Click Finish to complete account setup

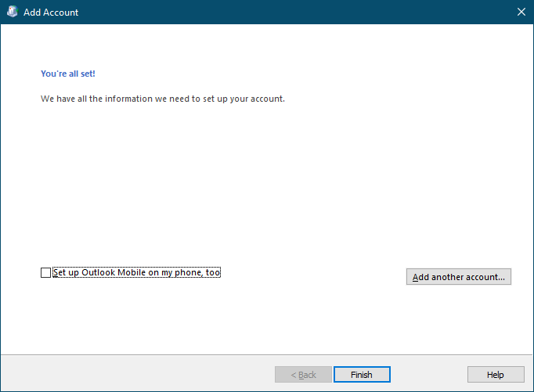(362, 375)
